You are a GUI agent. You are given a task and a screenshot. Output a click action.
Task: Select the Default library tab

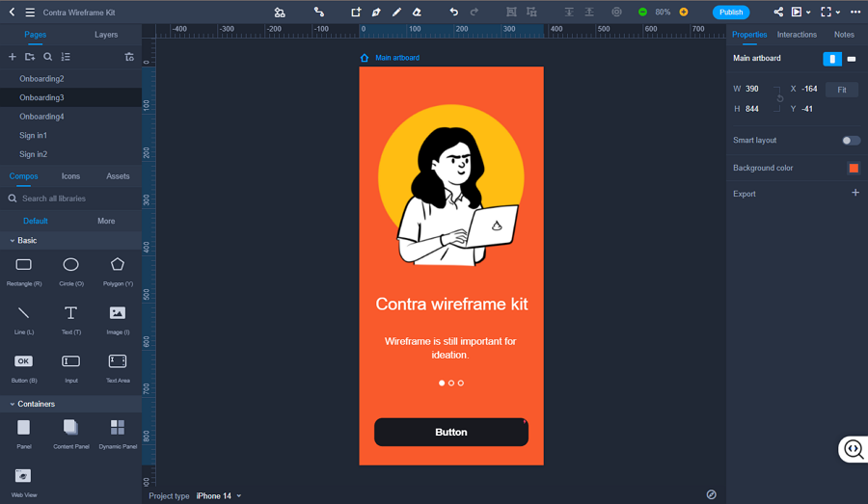point(36,221)
